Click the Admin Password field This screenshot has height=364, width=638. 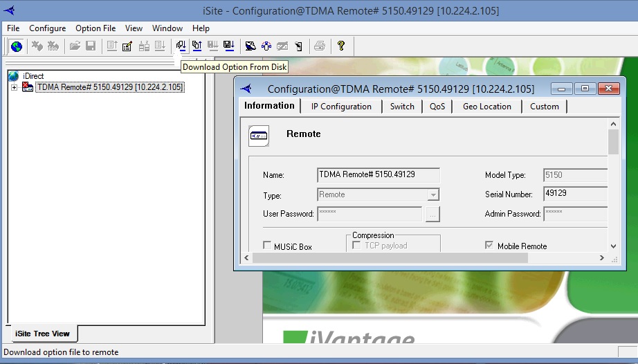pyautogui.click(x=575, y=214)
